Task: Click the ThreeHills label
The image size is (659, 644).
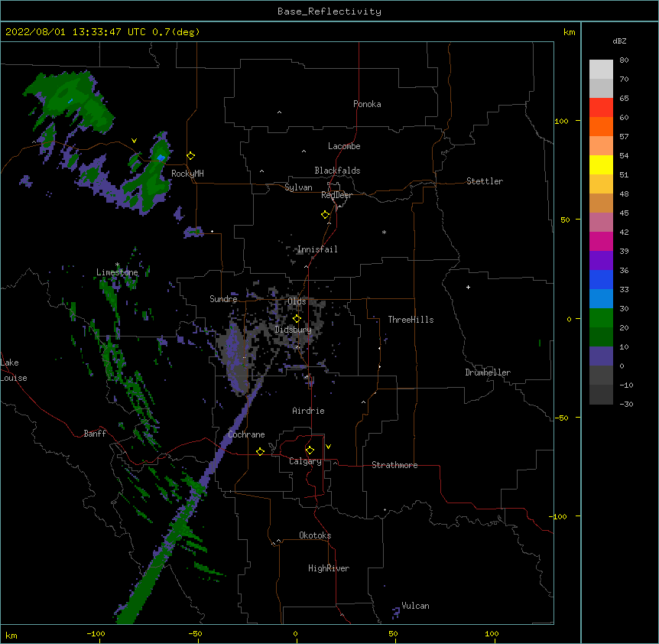Action: (411, 320)
